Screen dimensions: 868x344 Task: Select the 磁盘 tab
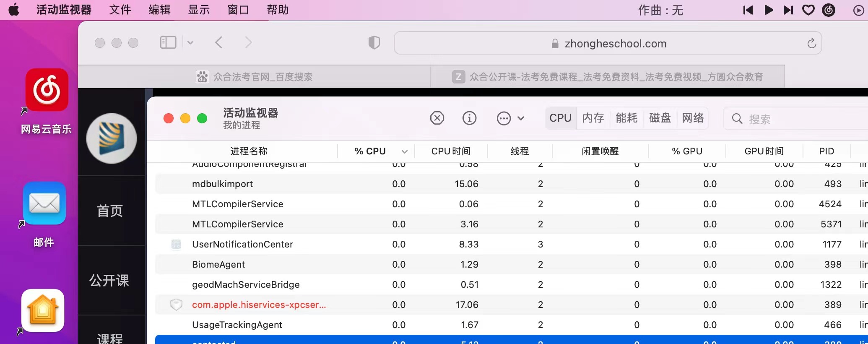tap(660, 118)
